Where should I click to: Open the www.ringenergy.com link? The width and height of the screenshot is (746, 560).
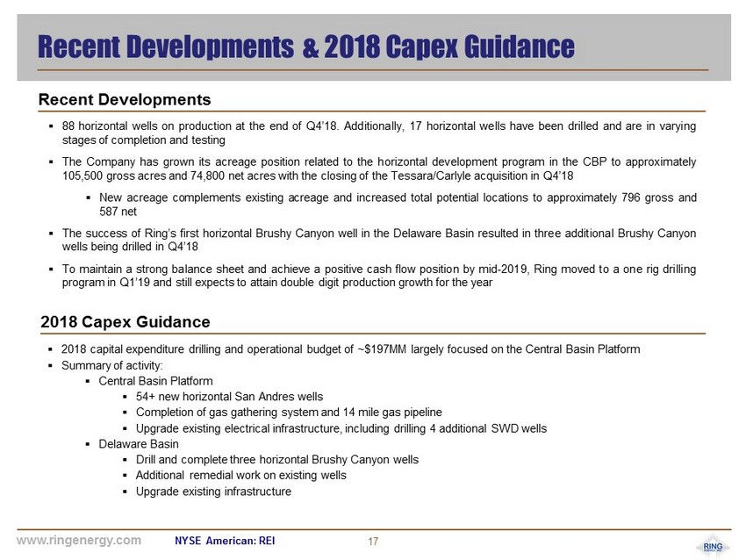pyautogui.click(x=79, y=541)
